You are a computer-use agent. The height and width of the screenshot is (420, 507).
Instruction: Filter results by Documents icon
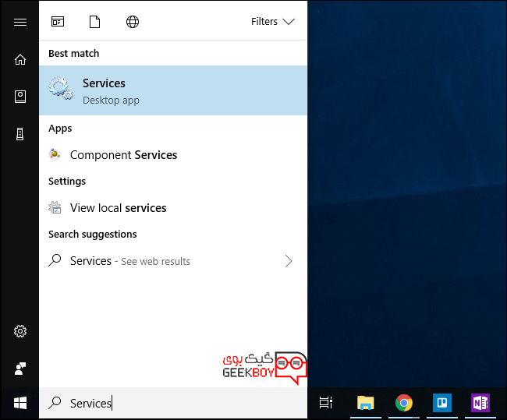[x=94, y=22]
